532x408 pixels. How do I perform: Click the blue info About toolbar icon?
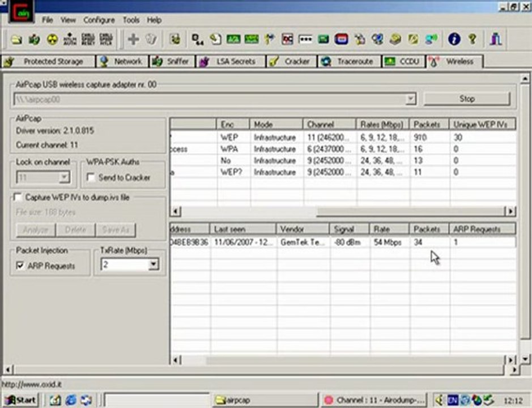point(454,39)
